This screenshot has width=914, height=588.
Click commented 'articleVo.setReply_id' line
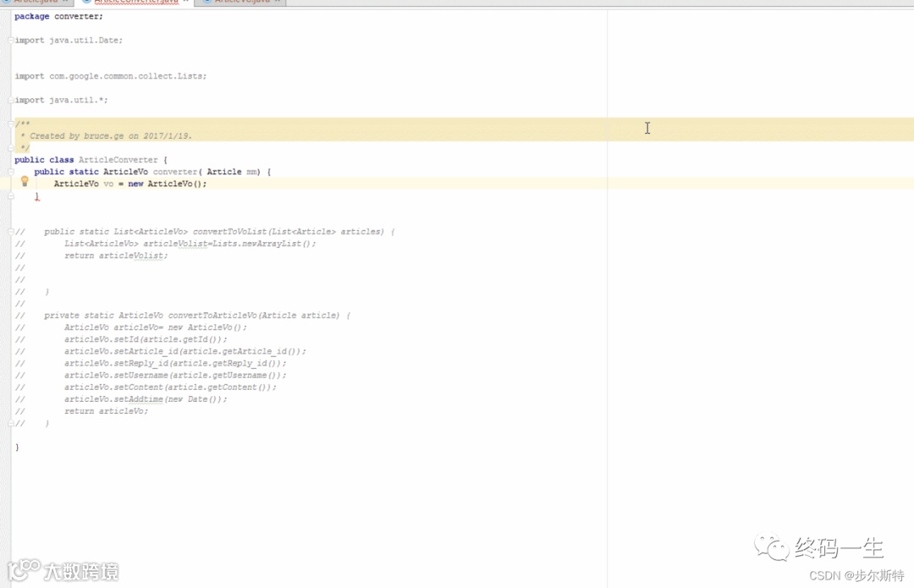click(x=175, y=364)
